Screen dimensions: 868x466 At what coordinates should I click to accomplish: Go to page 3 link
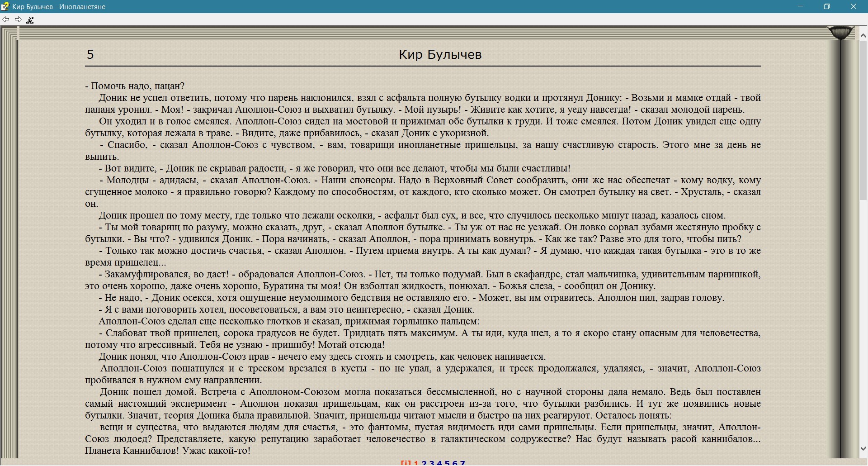point(432,463)
